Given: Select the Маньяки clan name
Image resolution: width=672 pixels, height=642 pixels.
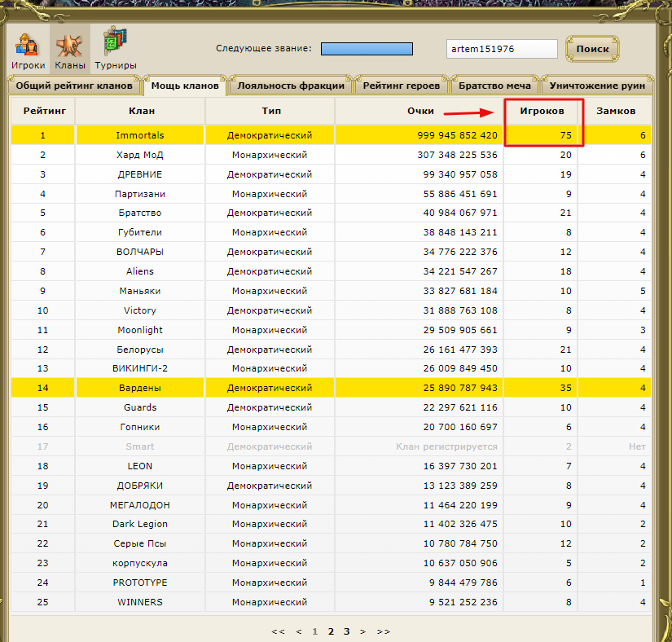Looking at the screenshot, I should [x=140, y=292].
